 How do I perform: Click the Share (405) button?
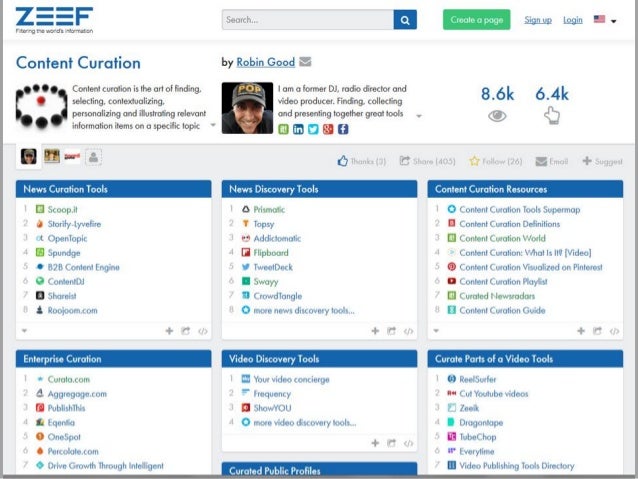427,161
